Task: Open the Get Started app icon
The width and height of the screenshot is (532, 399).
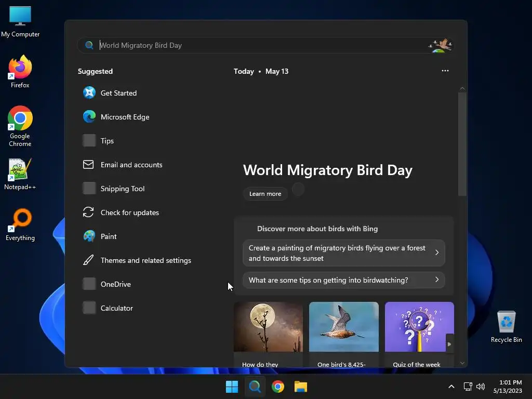Action: click(89, 92)
